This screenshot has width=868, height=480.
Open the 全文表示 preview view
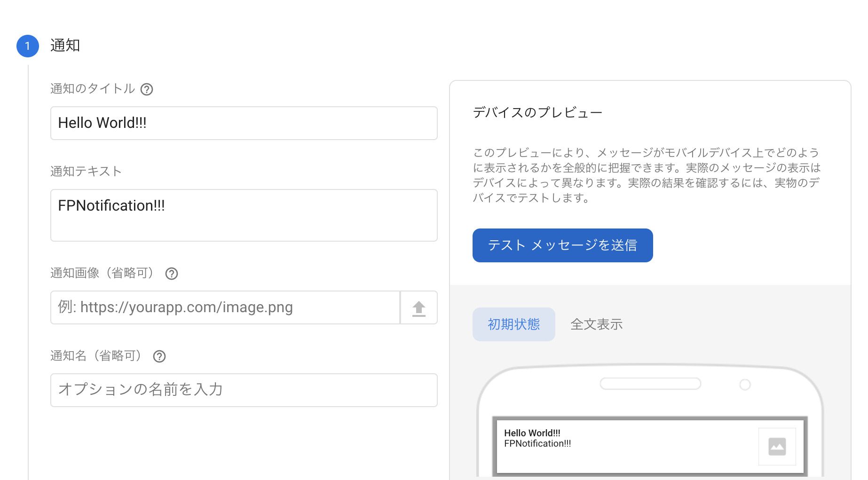pos(596,324)
